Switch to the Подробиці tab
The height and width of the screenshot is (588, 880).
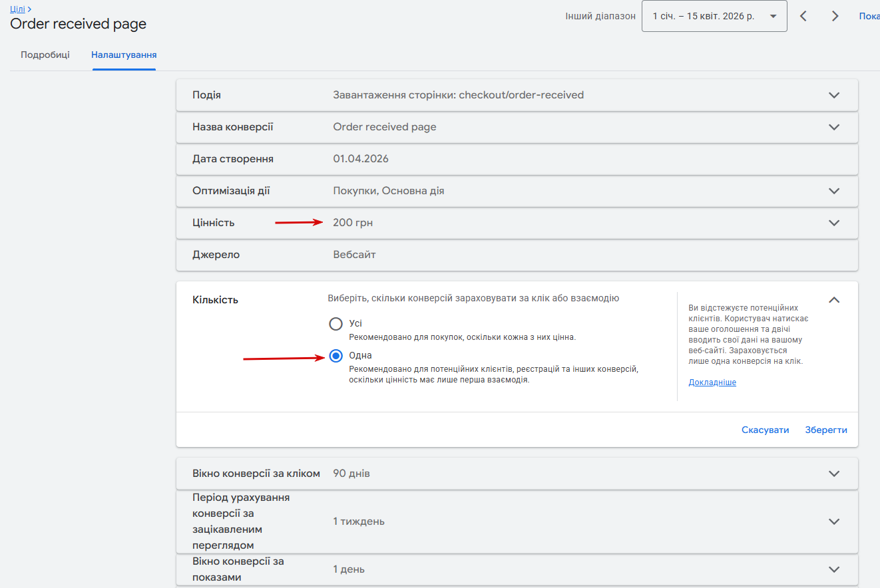[x=45, y=55]
